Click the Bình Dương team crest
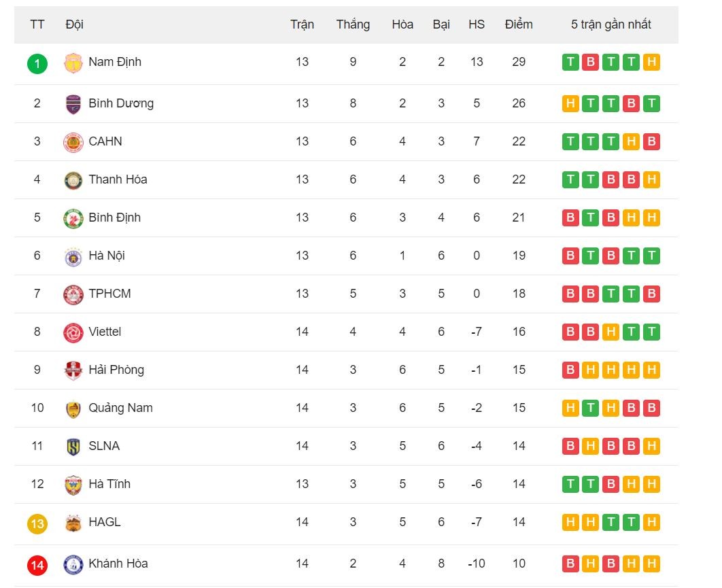Viewport: 722px width, 588px height. tap(73, 104)
